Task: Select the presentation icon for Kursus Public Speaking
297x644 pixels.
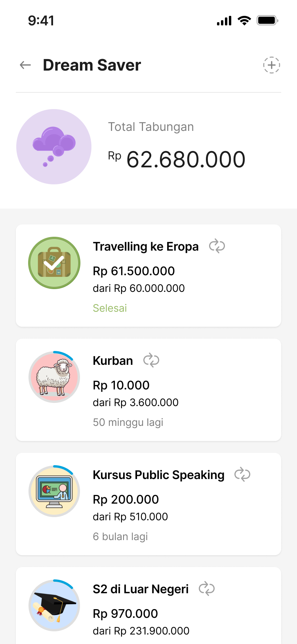Action: 54,491
